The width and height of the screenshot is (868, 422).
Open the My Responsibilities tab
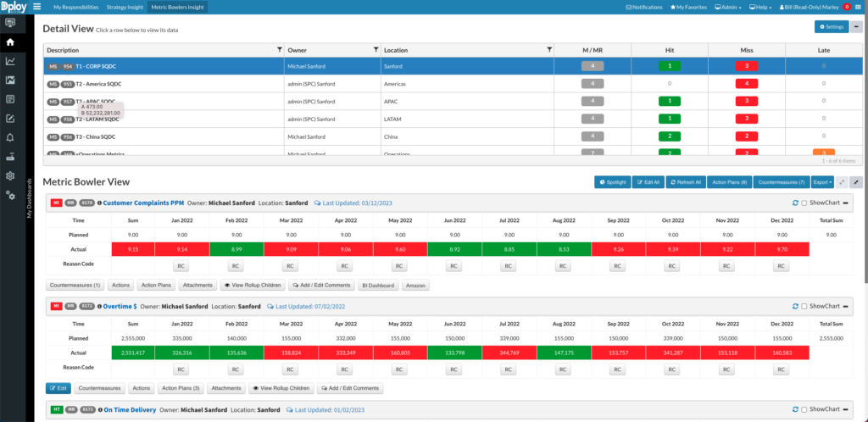75,7
